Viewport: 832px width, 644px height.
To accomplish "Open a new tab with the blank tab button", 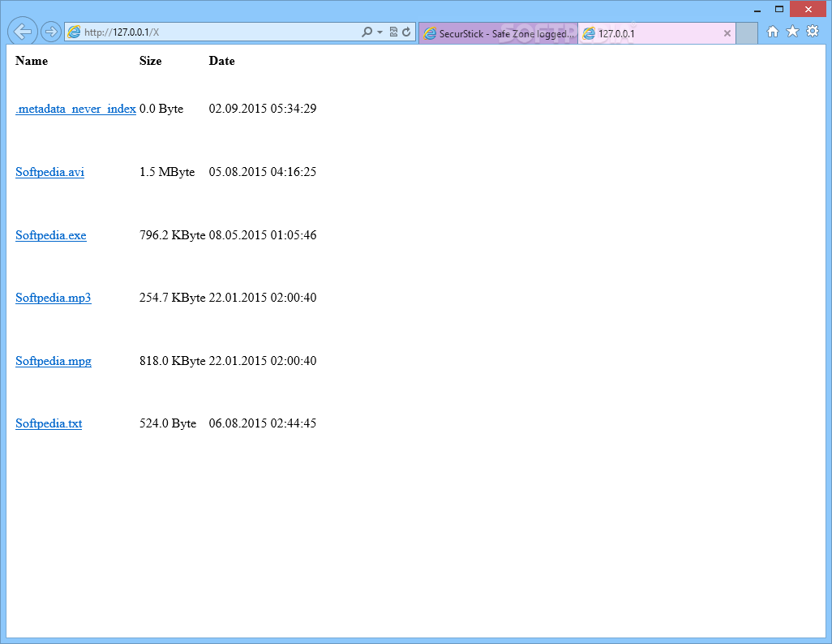I will tap(747, 33).
